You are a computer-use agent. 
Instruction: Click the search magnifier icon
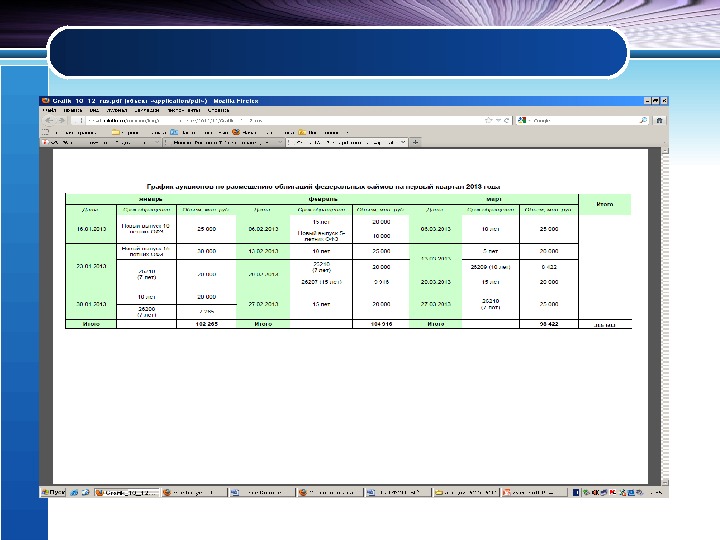643,120
